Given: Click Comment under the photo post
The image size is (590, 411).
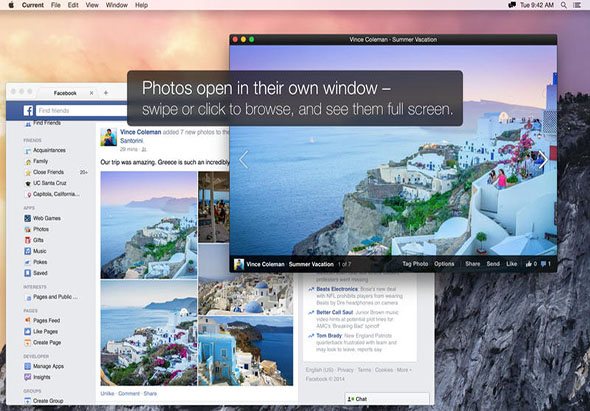Looking at the screenshot, I should (x=129, y=393).
